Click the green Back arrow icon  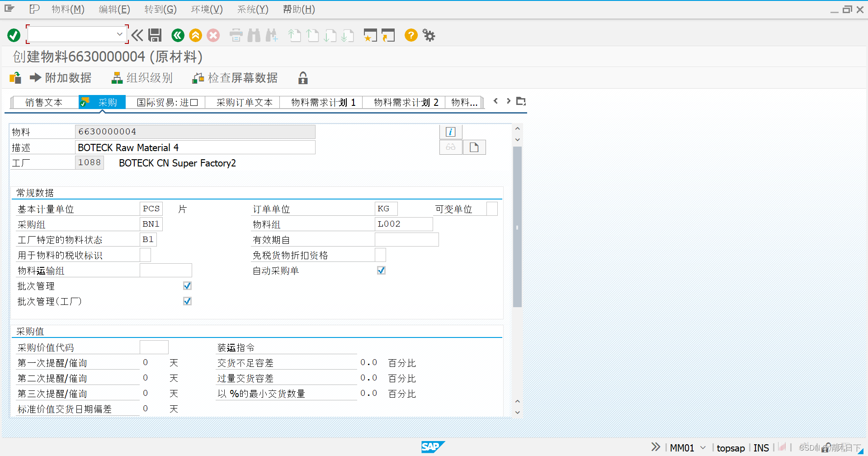(178, 35)
